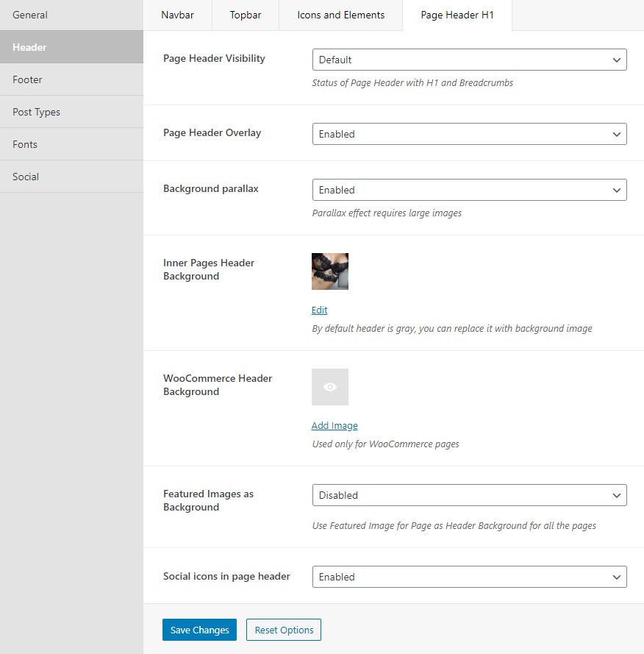Screen dimensions: 644x654
Task: Select the Page Header H1 tab
Action: tap(457, 15)
